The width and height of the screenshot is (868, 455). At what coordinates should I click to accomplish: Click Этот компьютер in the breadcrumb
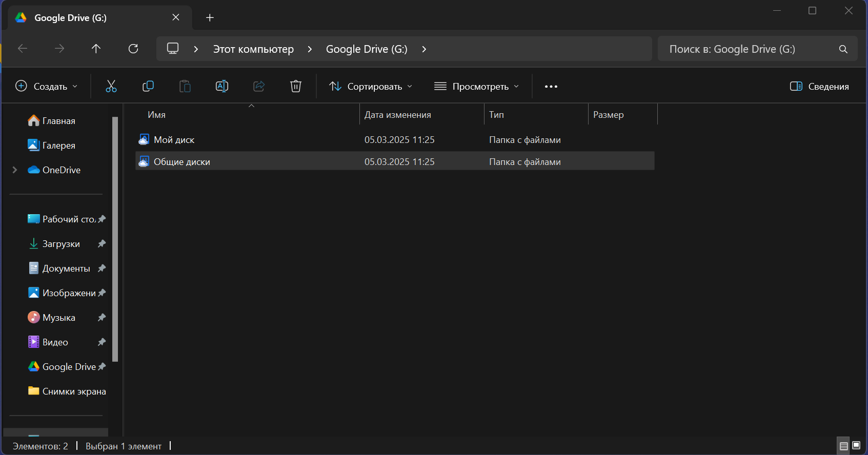coord(253,49)
